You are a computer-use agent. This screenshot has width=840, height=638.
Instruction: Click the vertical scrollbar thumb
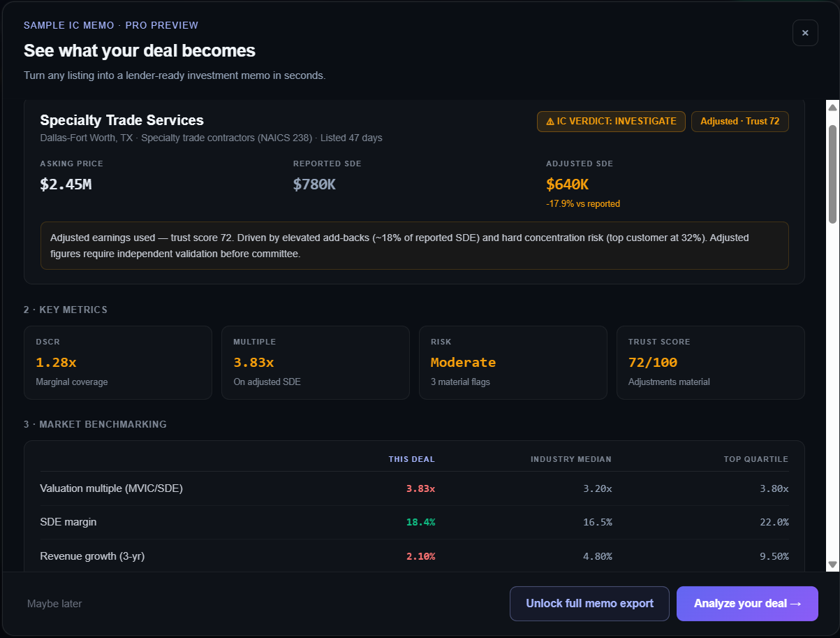832,175
